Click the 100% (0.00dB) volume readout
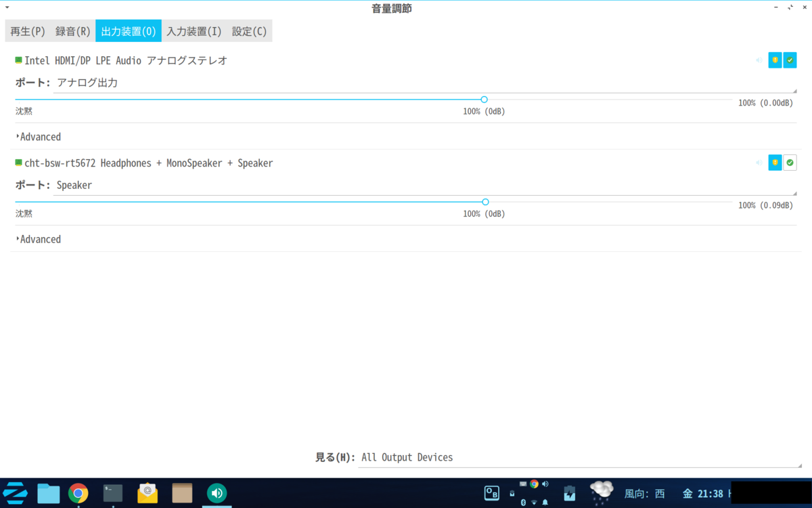The image size is (812, 508). pyautogui.click(x=765, y=103)
